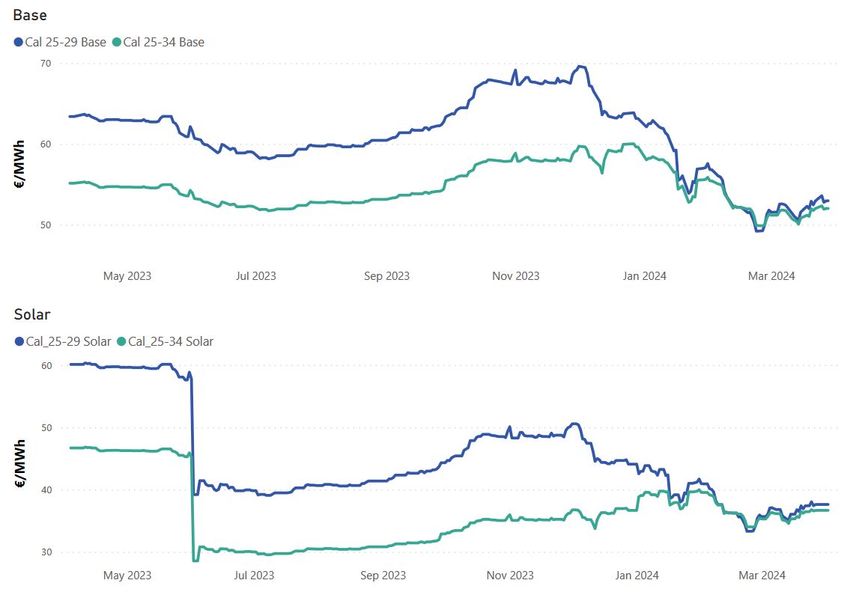Viewport: 868px width, 598px height.
Task: Click the €/MWh axis title of Base chart
Action: (20, 171)
